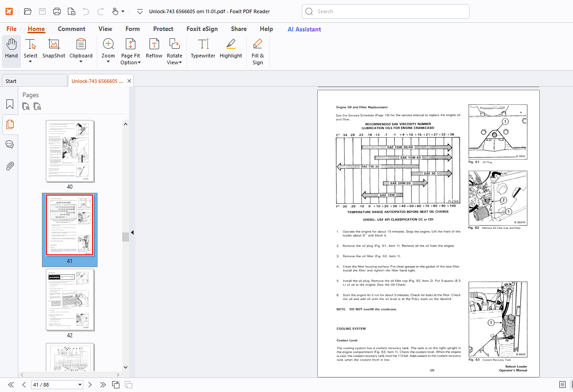The image size is (573, 392).
Task: Click the Zoom magnifier tool
Action: (x=108, y=44)
